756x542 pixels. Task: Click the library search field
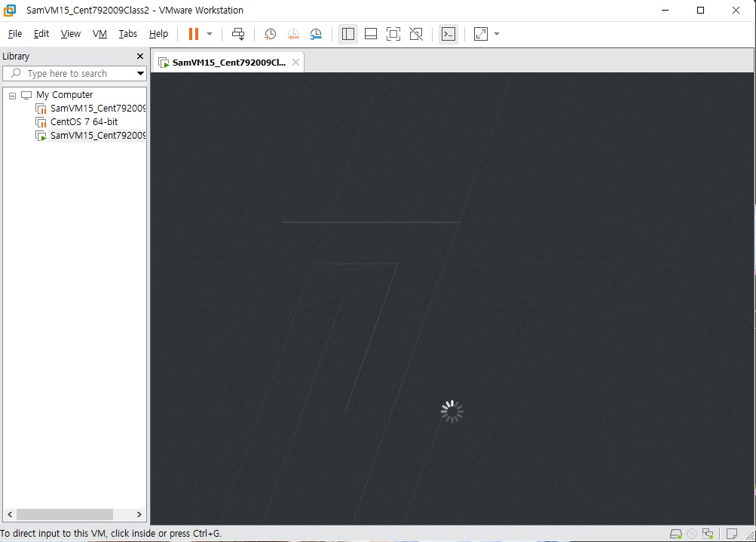73,73
